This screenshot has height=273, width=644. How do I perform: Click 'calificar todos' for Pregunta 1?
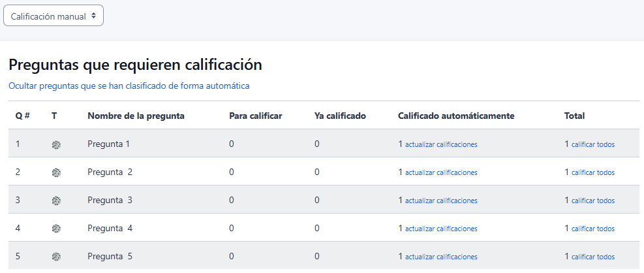pos(592,145)
